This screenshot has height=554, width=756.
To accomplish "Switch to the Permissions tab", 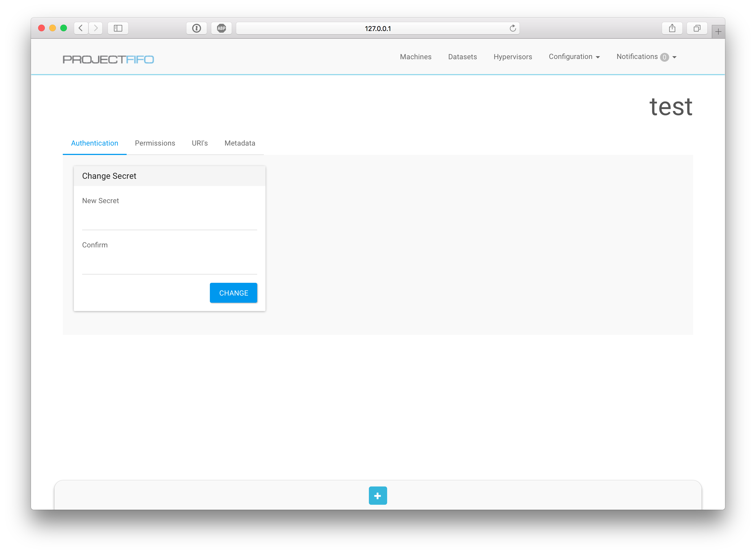I will tap(155, 143).
